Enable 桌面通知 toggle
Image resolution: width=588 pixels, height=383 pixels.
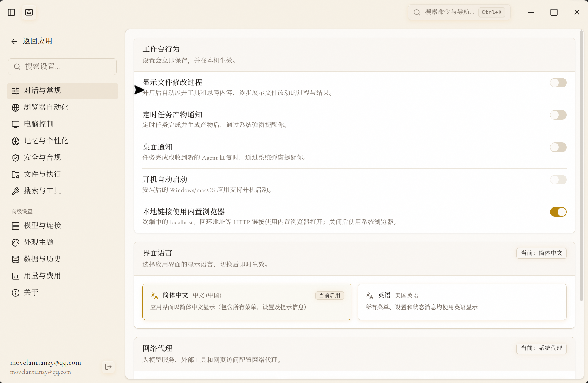click(558, 147)
